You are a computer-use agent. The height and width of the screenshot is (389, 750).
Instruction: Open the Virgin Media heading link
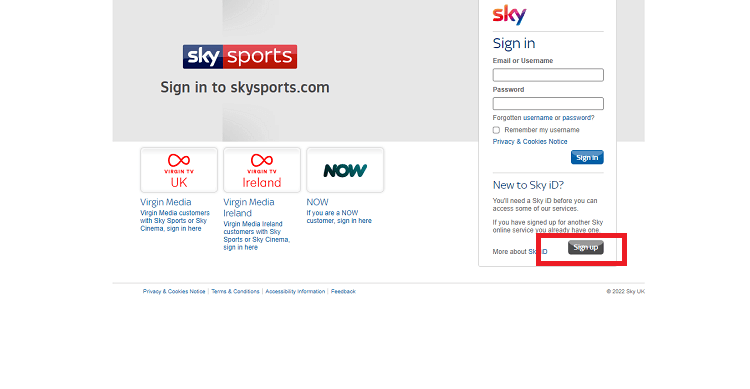[165, 202]
